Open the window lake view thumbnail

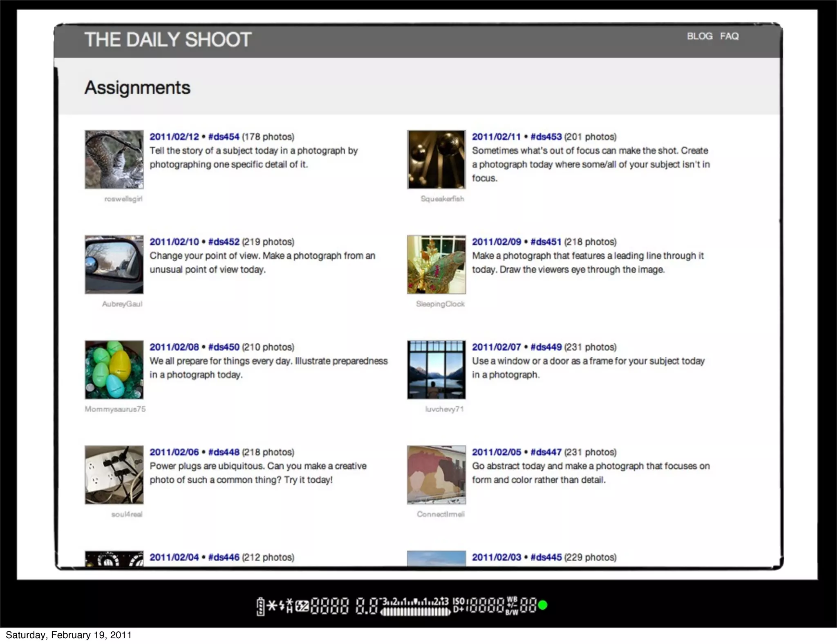coord(436,369)
